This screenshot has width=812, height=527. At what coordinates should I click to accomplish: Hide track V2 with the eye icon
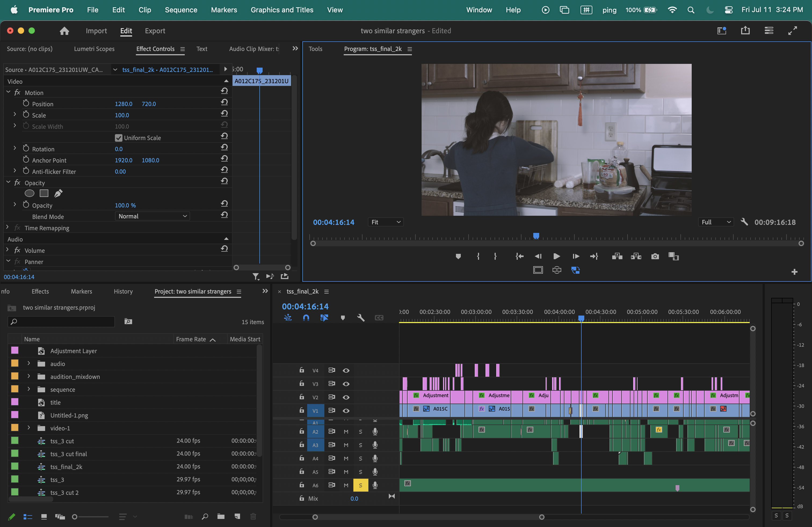346,397
